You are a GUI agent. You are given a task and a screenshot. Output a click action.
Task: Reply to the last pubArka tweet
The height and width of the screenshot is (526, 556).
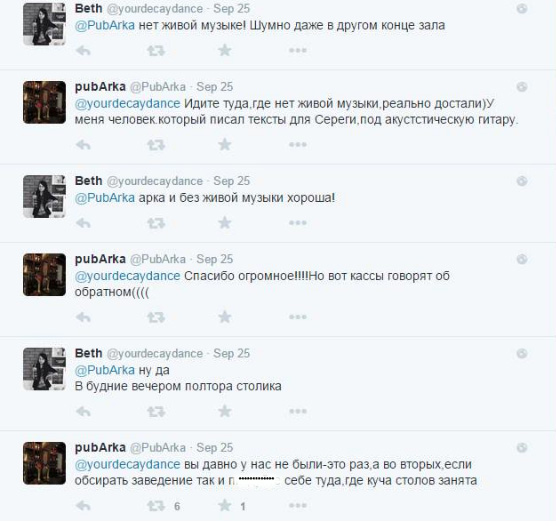click(x=83, y=506)
